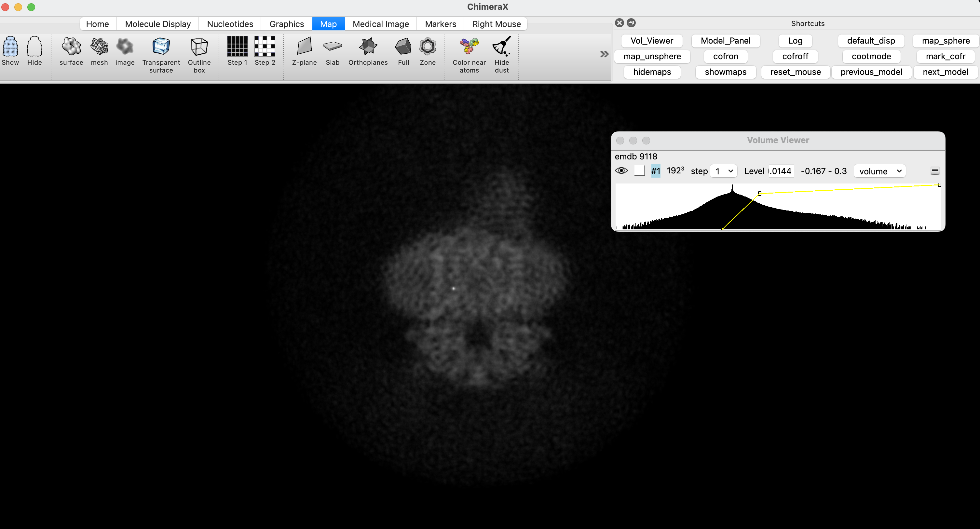Viewport: 980px width, 529px height.
Task: Open the Medical Image tab
Action: [x=380, y=24]
